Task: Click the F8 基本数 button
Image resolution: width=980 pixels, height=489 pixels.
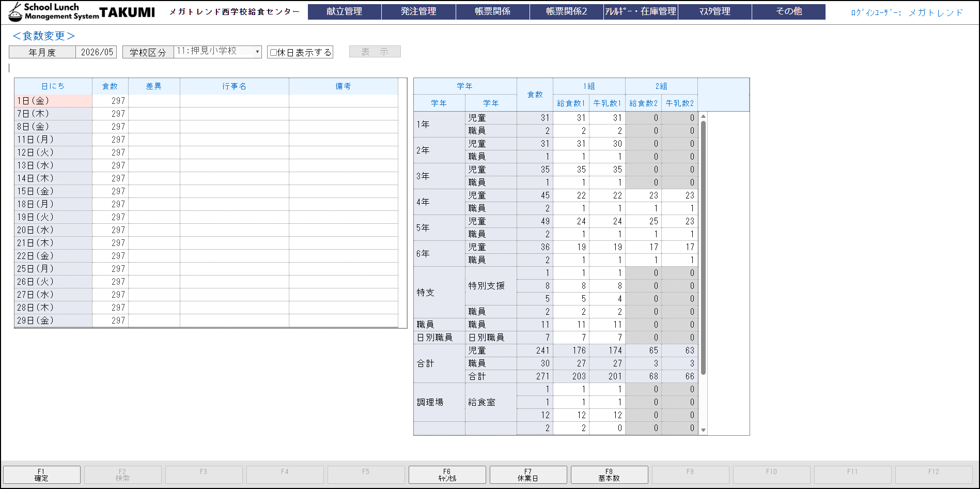Action: (609, 475)
